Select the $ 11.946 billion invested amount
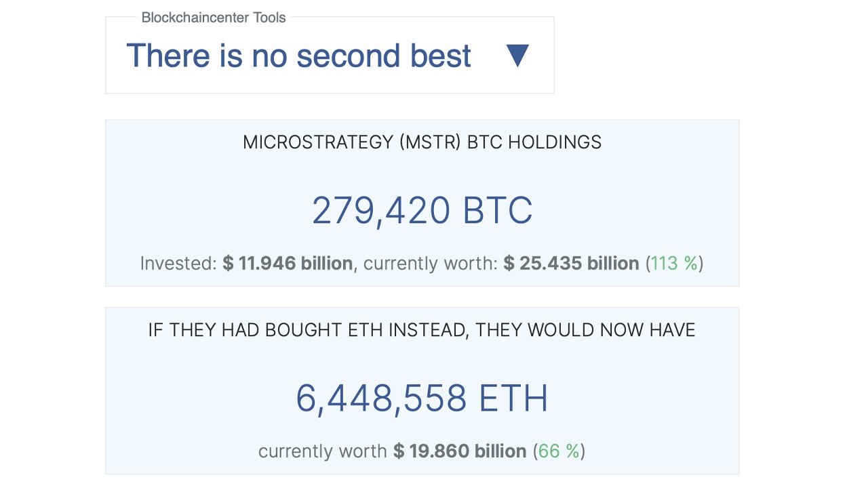 288,264
